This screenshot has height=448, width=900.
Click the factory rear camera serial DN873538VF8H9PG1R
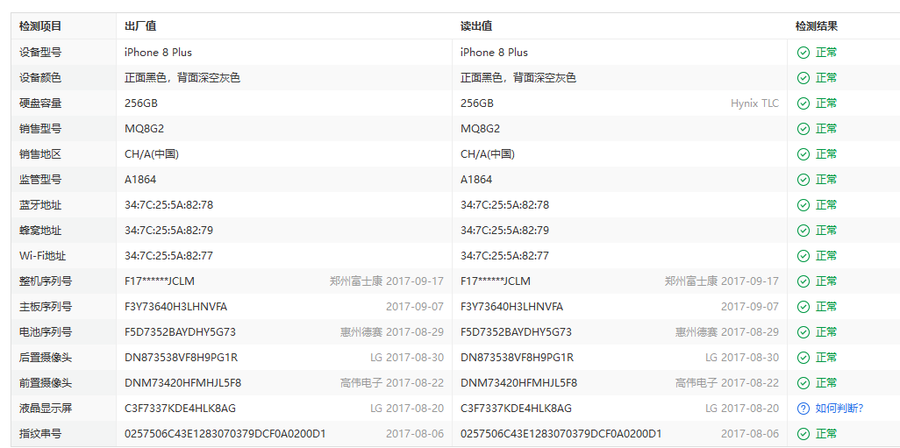click(181, 357)
